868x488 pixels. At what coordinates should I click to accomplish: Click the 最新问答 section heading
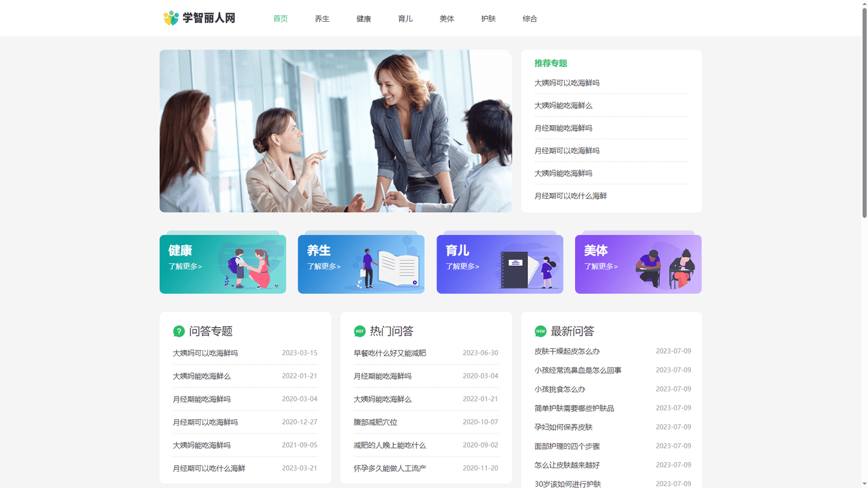(x=572, y=331)
